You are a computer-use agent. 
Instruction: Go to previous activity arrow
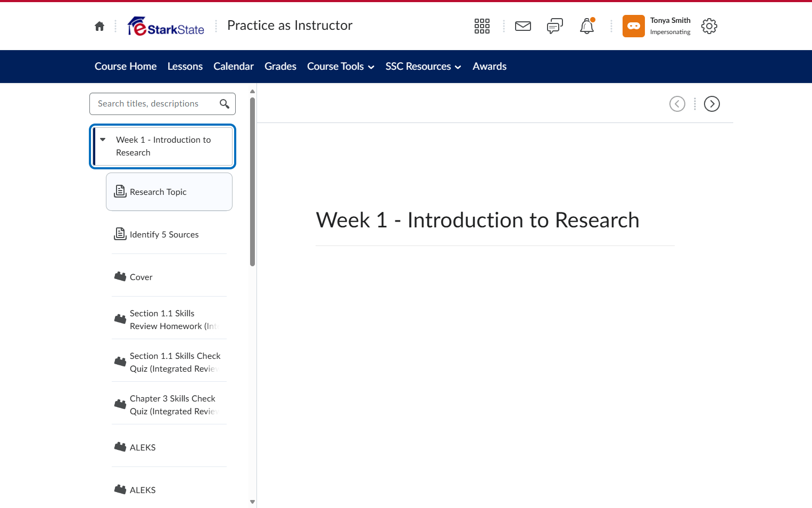(677, 104)
